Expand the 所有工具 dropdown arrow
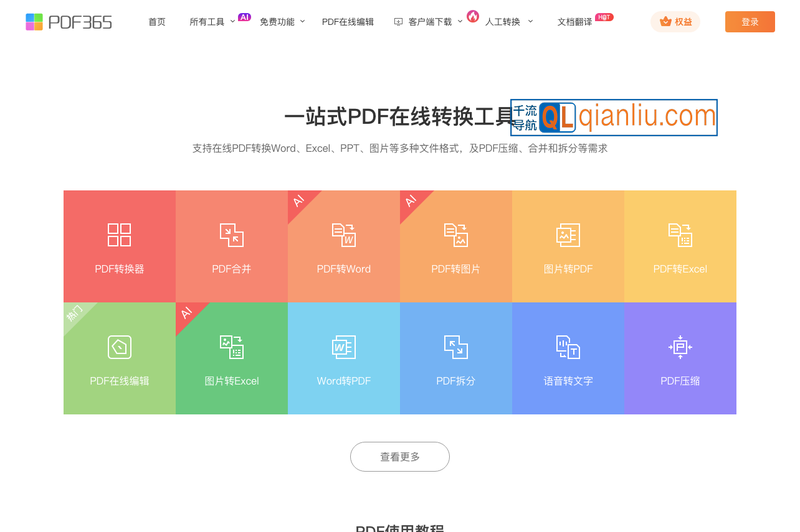The image size is (800, 532). (x=233, y=21)
